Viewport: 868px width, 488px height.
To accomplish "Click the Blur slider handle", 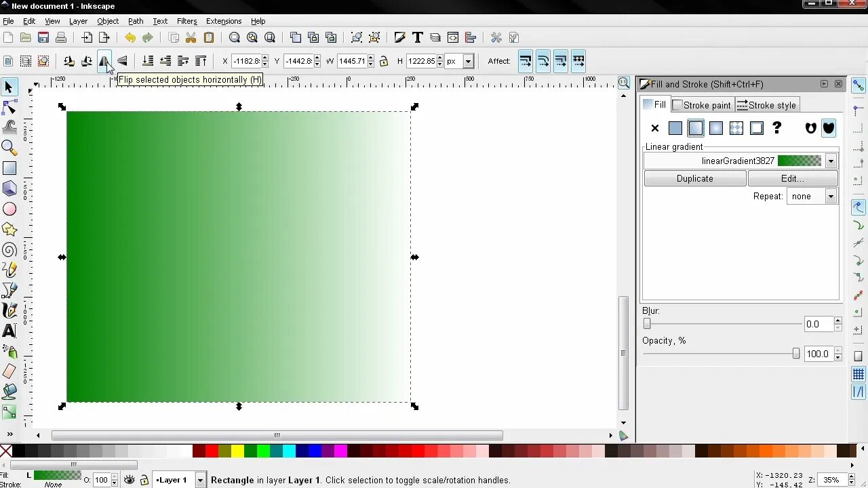I will click(647, 324).
